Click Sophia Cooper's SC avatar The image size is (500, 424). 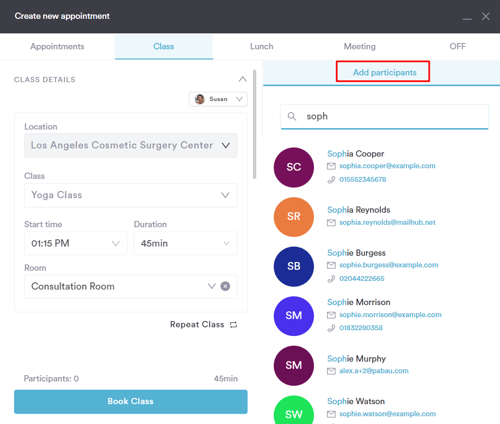pyautogui.click(x=294, y=167)
